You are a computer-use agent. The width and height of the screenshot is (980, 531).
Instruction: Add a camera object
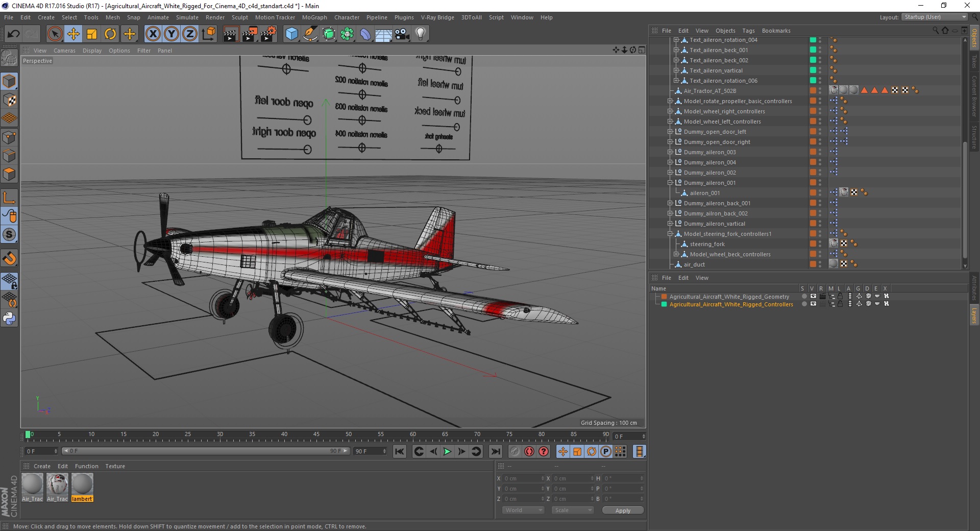pos(402,34)
